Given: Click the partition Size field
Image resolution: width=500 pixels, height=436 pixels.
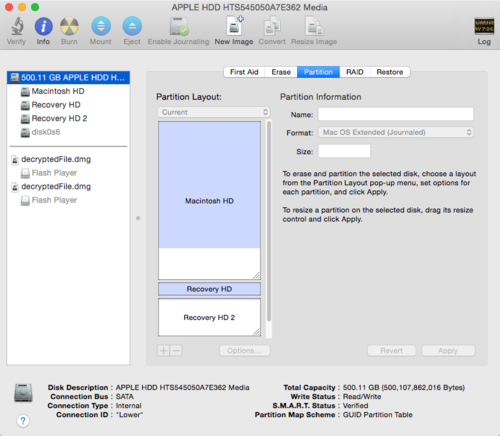Looking at the screenshot, I should pyautogui.click(x=344, y=151).
